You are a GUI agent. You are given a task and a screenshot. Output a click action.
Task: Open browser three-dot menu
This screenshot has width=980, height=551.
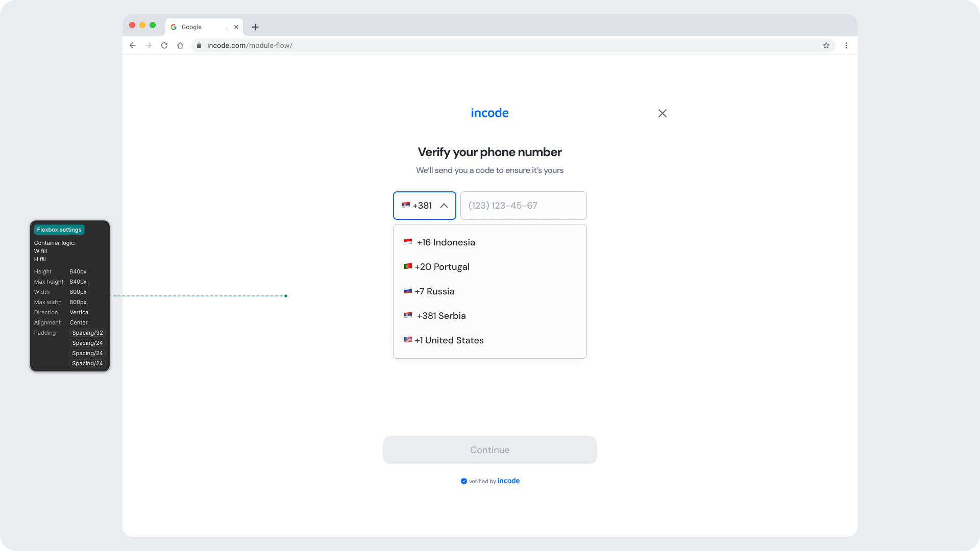(846, 45)
